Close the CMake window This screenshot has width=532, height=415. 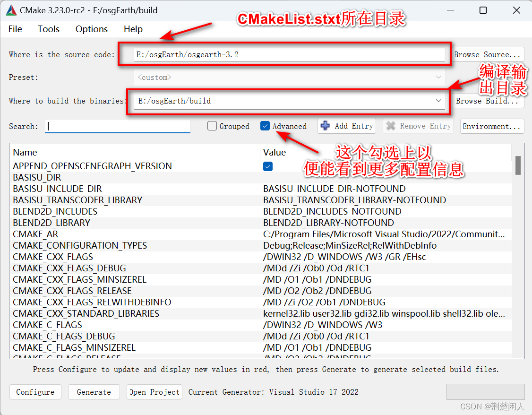click(516, 10)
